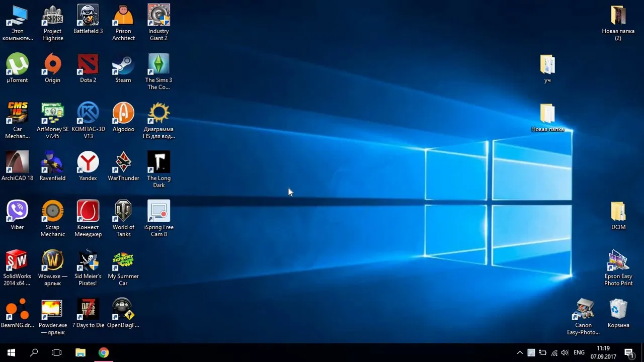
Task: Click the volume speaker tray icon
Action: [x=565, y=352]
